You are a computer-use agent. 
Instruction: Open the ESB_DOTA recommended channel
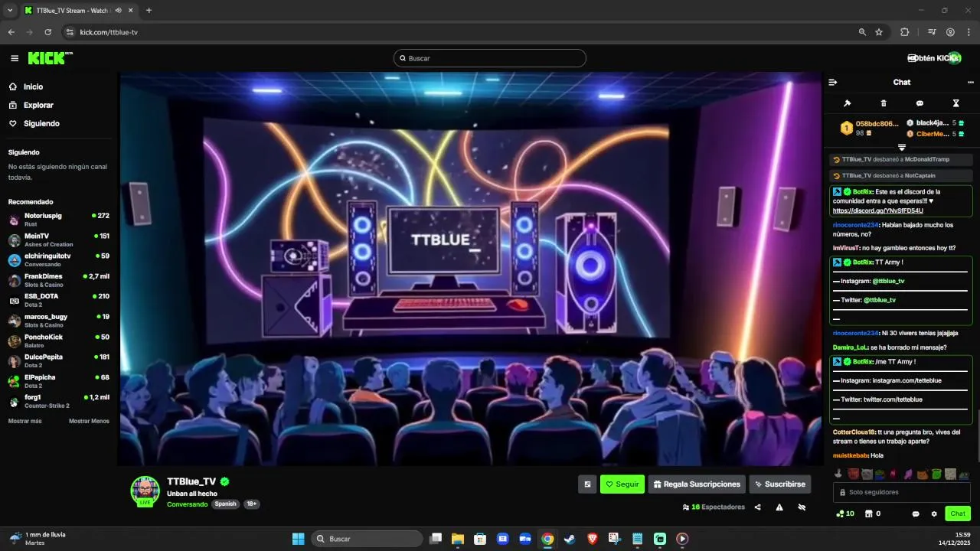click(x=59, y=299)
